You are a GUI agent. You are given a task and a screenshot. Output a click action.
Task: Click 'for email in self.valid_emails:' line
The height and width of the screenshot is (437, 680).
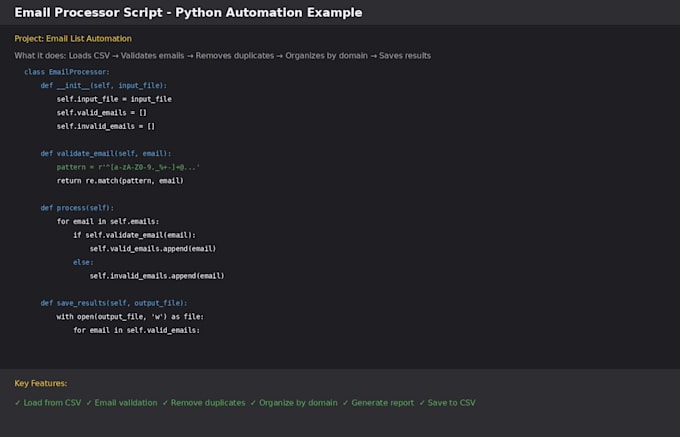(x=137, y=330)
